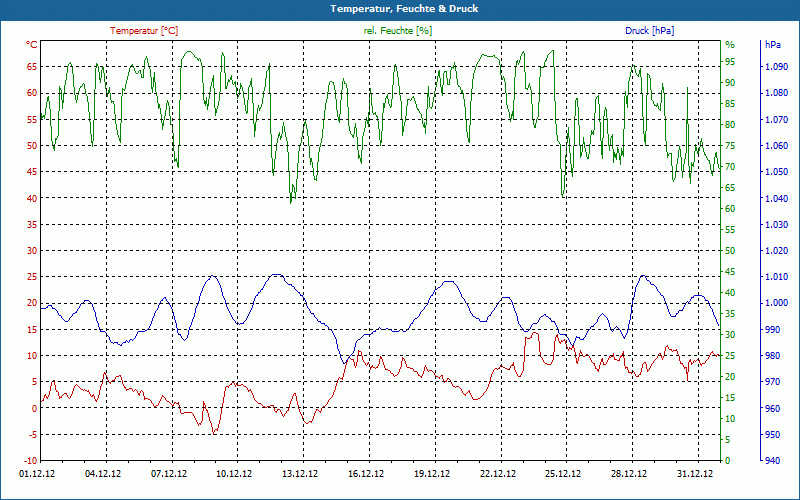Click the '01.12.12' date label
The width and height of the screenshot is (800, 500).
point(37,473)
